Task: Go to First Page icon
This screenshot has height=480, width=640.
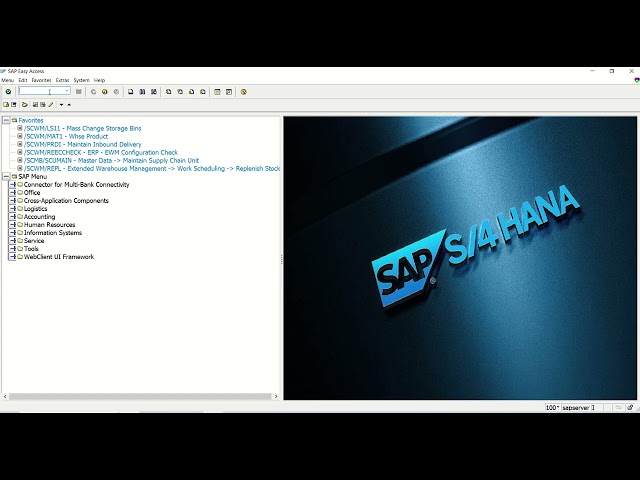Action: pos(169,92)
